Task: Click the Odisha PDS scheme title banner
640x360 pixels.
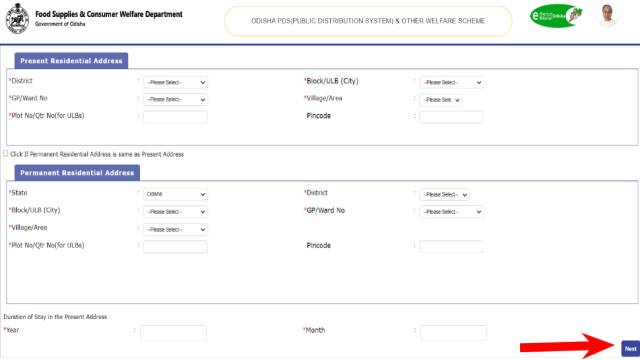Action: click(368, 21)
